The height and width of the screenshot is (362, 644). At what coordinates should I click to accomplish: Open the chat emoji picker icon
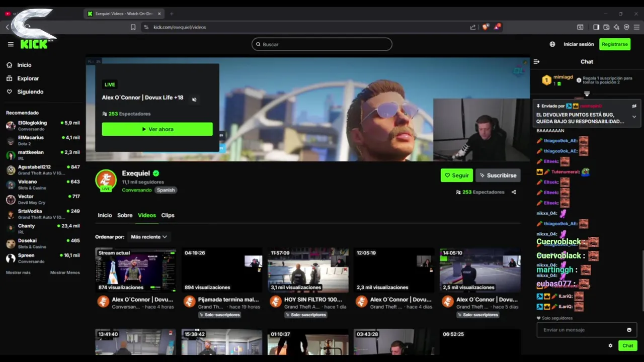(x=629, y=330)
